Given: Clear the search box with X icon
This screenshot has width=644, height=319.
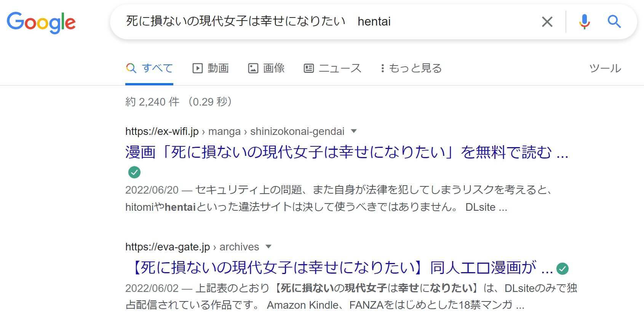Looking at the screenshot, I should click(547, 22).
